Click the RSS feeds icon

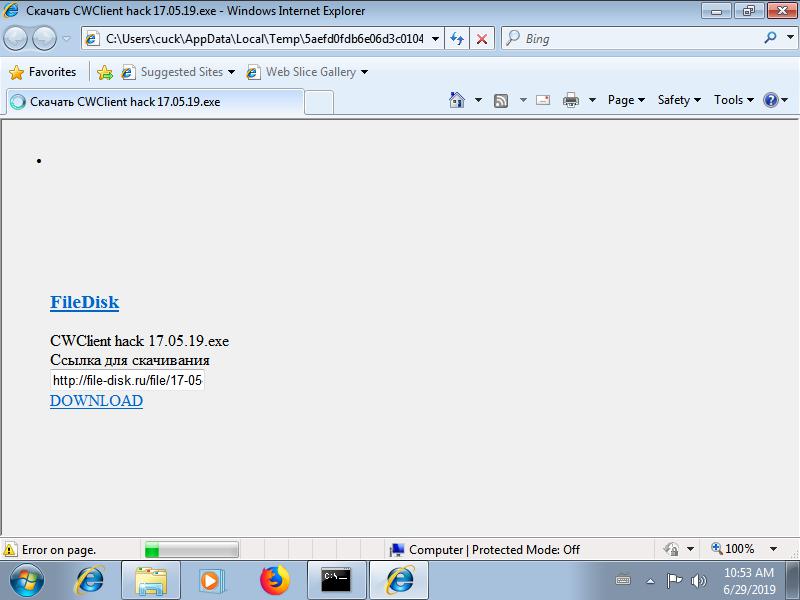tap(501, 101)
